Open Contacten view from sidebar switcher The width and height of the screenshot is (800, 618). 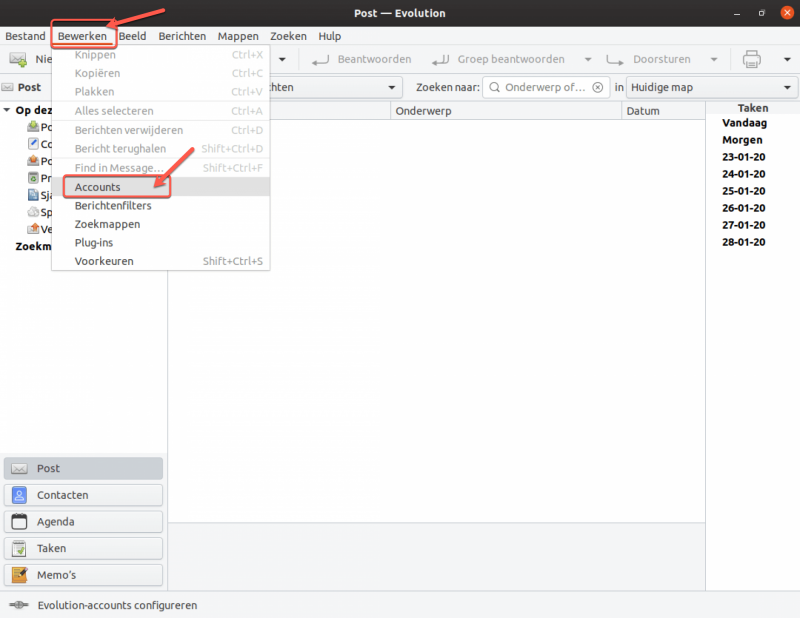click(x=83, y=495)
